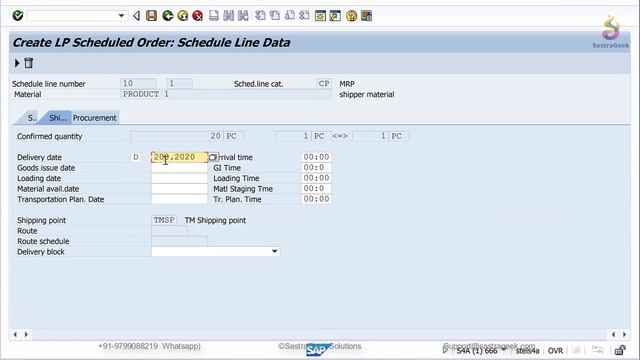The image size is (640, 360).
Task: Click the yellow Exit icon
Action: 183,16
